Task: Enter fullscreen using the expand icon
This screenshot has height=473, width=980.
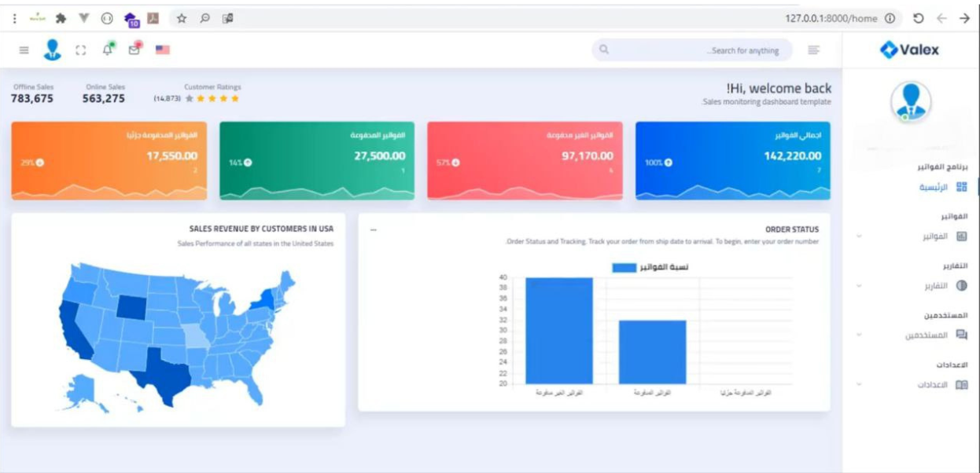Action: [81, 49]
